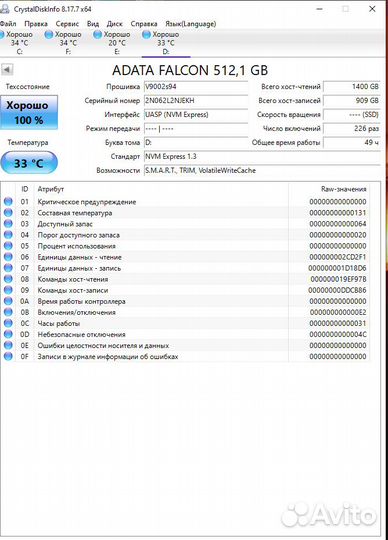Open the Вид menu
Image resolution: width=388 pixels, height=540 pixels.
93,24
